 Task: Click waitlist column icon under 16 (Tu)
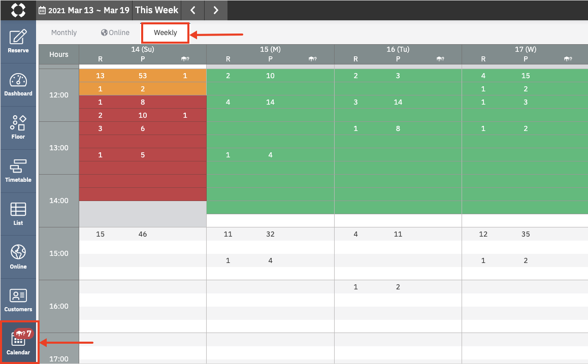[440, 59]
